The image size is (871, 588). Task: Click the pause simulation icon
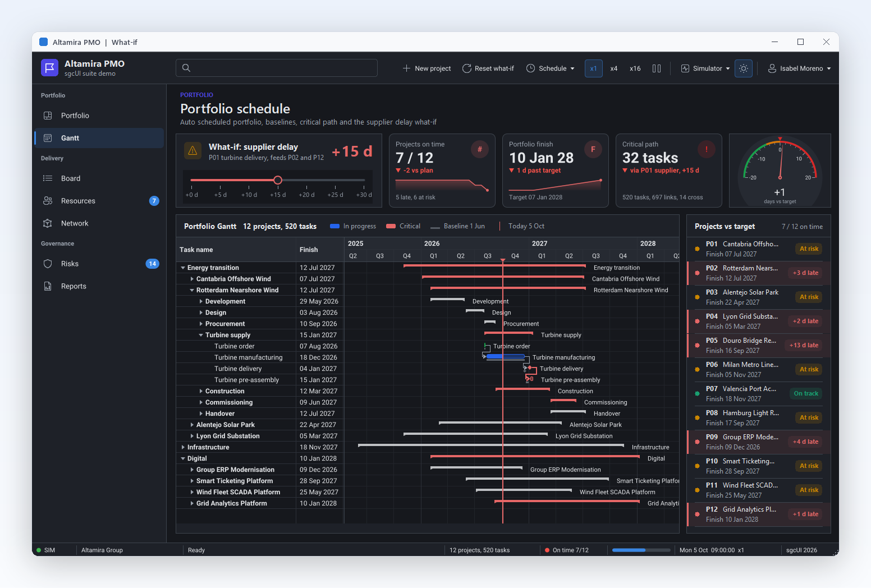657,68
